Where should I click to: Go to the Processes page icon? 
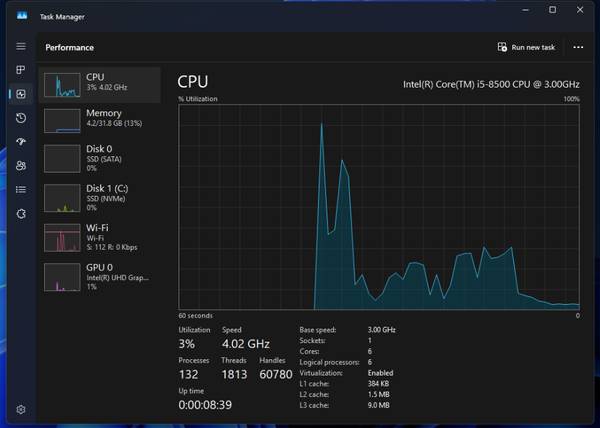click(x=21, y=70)
